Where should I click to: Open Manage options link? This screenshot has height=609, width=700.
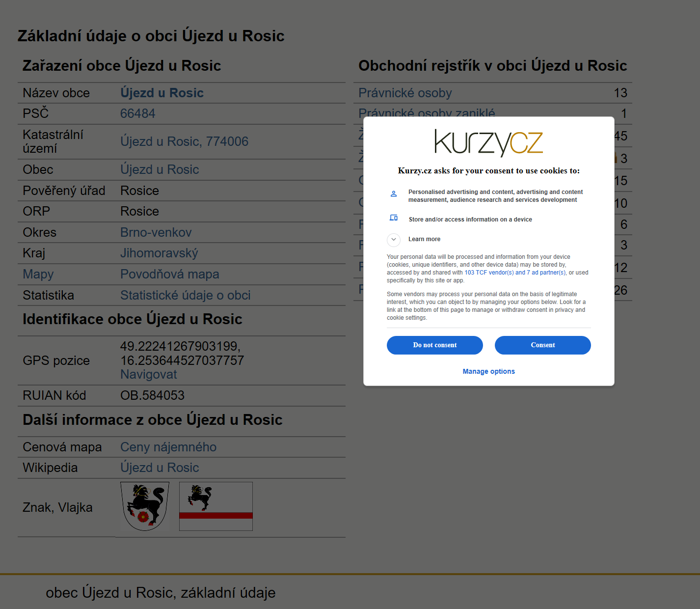(x=488, y=371)
